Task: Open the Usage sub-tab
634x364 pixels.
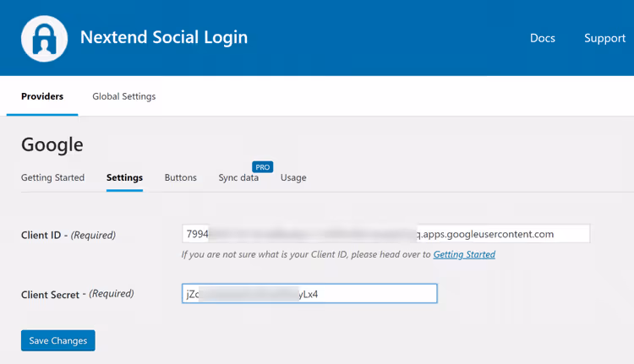Action: pyautogui.click(x=293, y=177)
